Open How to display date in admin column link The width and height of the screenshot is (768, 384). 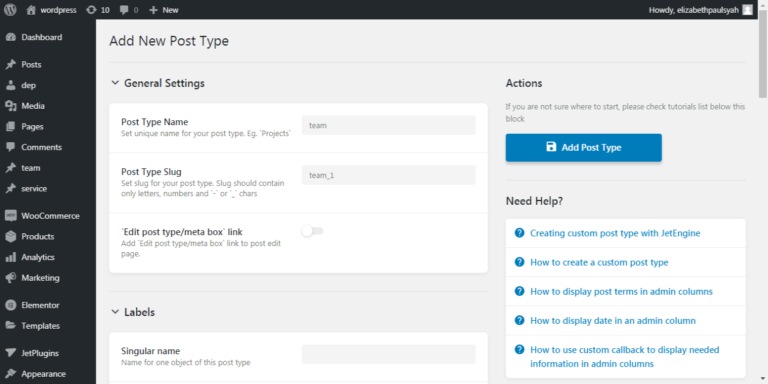coord(613,321)
